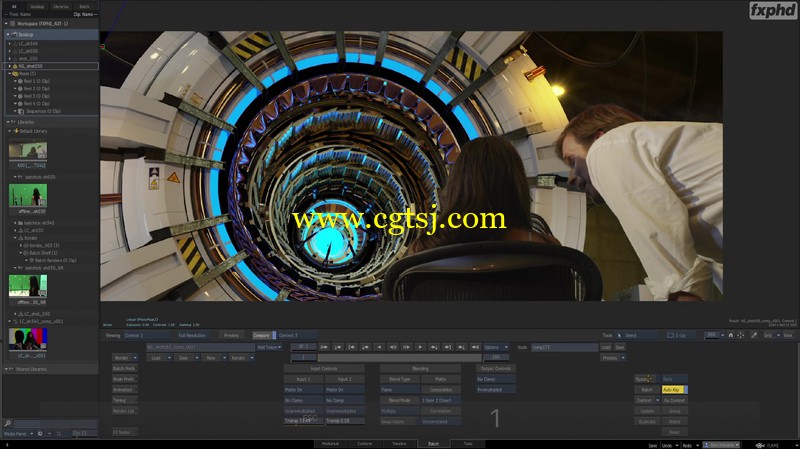Image resolution: width=800 pixels, height=449 pixels.
Task: Click the Sequences folder icon
Action: tap(21, 111)
